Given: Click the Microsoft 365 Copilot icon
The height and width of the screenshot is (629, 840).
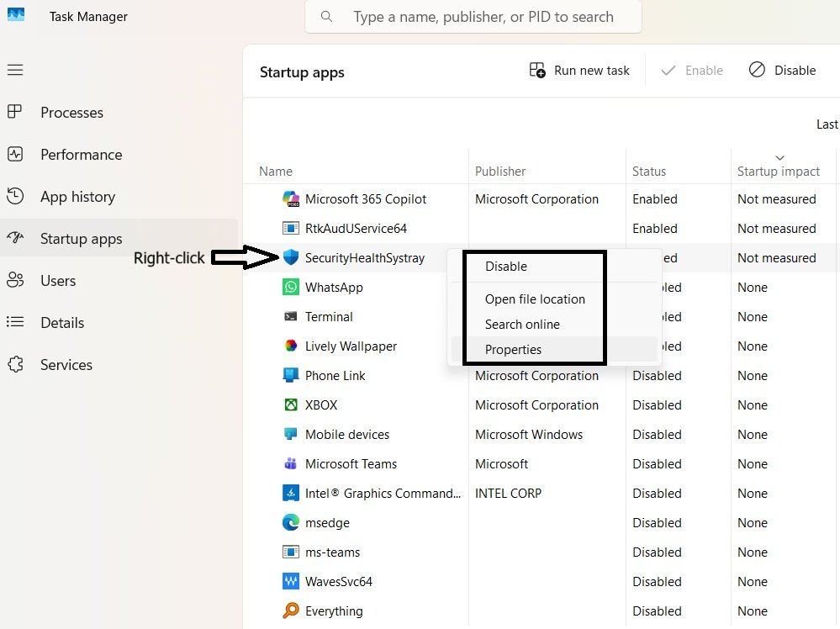Looking at the screenshot, I should coord(291,198).
